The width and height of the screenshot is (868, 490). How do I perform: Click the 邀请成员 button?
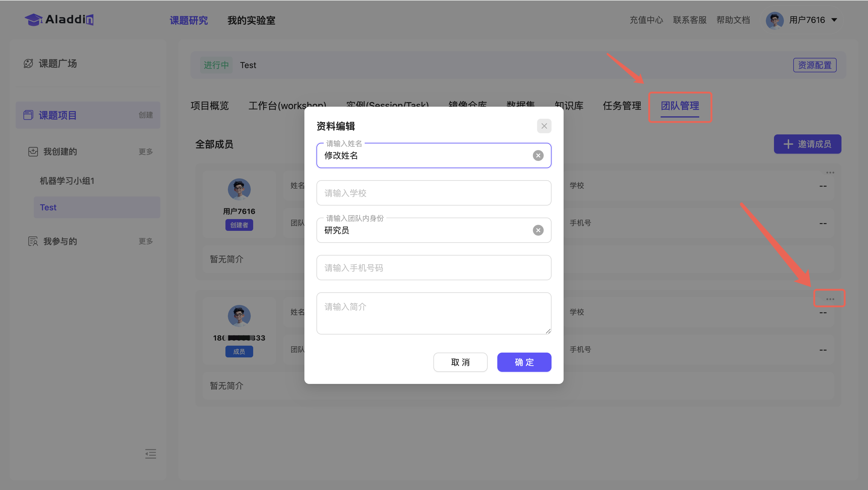click(x=807, y=144)
